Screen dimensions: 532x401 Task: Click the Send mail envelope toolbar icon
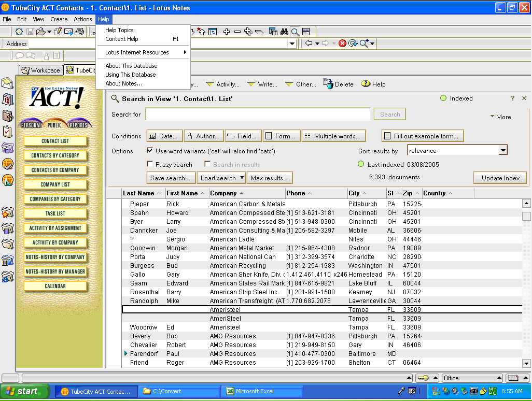point(68,32)
